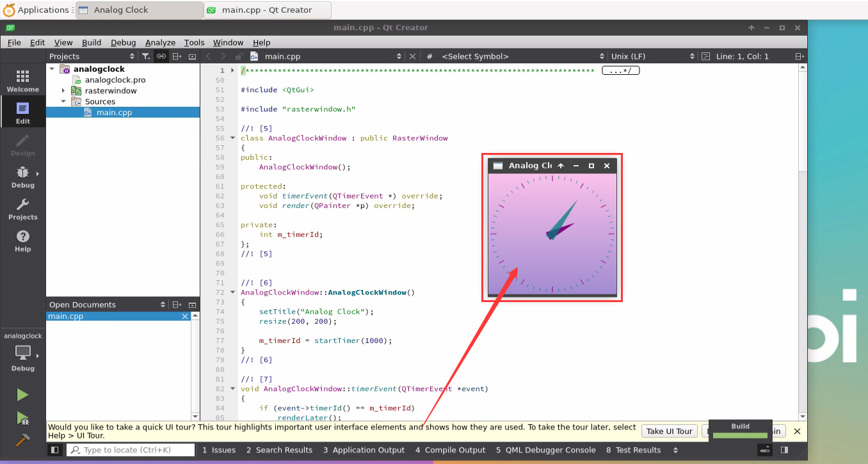
Task: Switch to Debug mode in sidebar
Action: pos(22,177)
